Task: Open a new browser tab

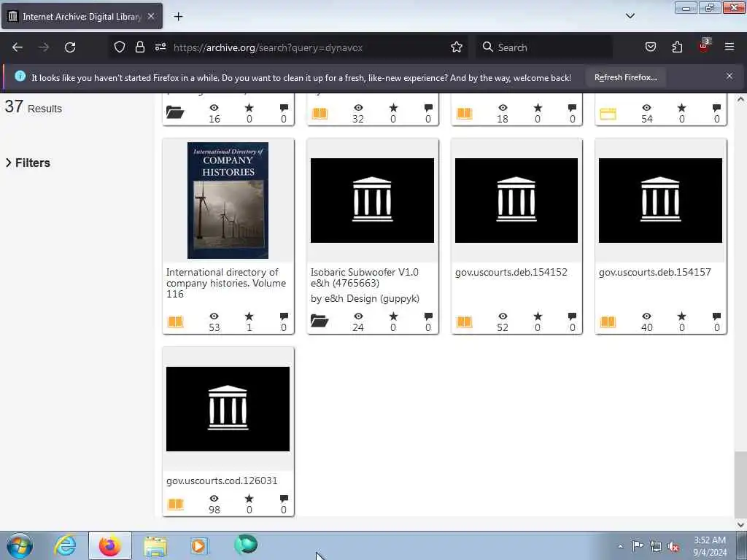Action: pos(178,17)
